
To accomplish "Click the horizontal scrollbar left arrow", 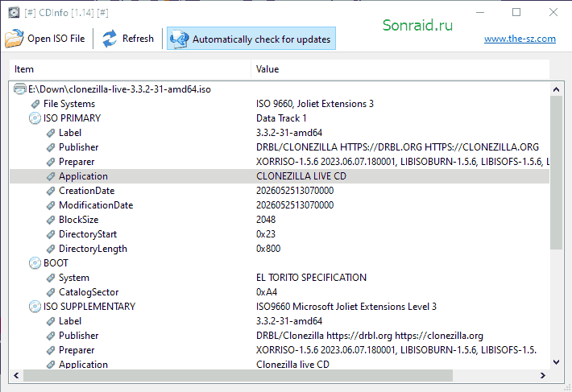I will (x=16, y=375).
